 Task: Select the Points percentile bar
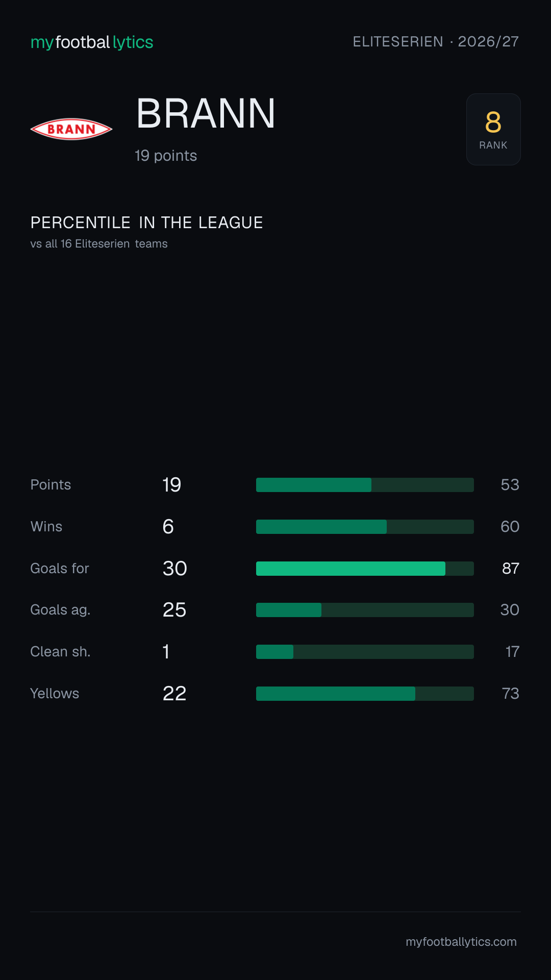click(365, 485)
